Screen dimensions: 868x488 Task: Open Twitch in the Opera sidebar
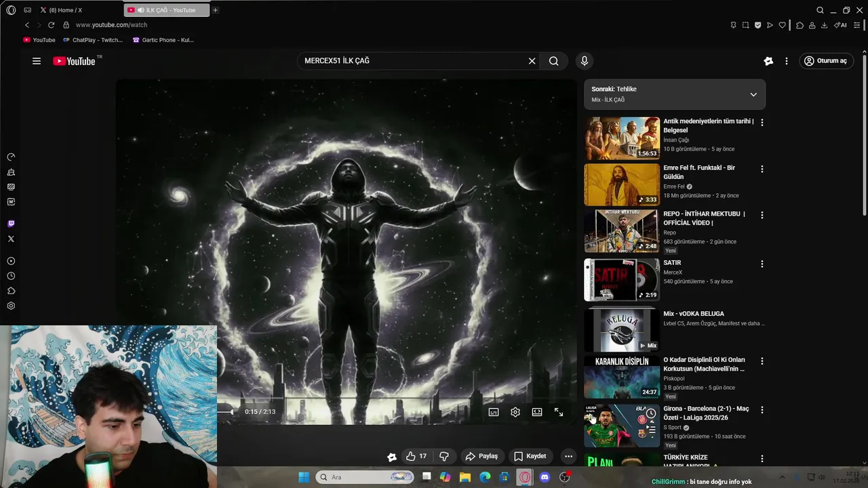coord(11,224)
